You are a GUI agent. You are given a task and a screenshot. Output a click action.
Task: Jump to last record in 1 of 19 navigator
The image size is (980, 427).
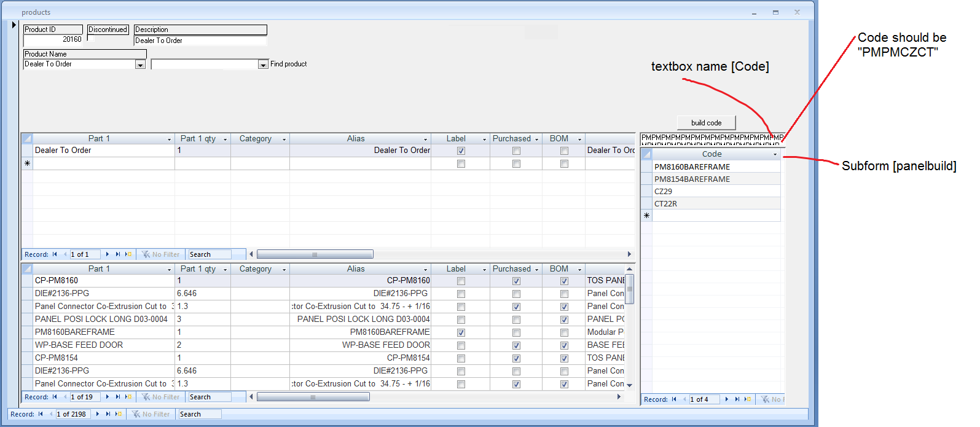(118, 397)
